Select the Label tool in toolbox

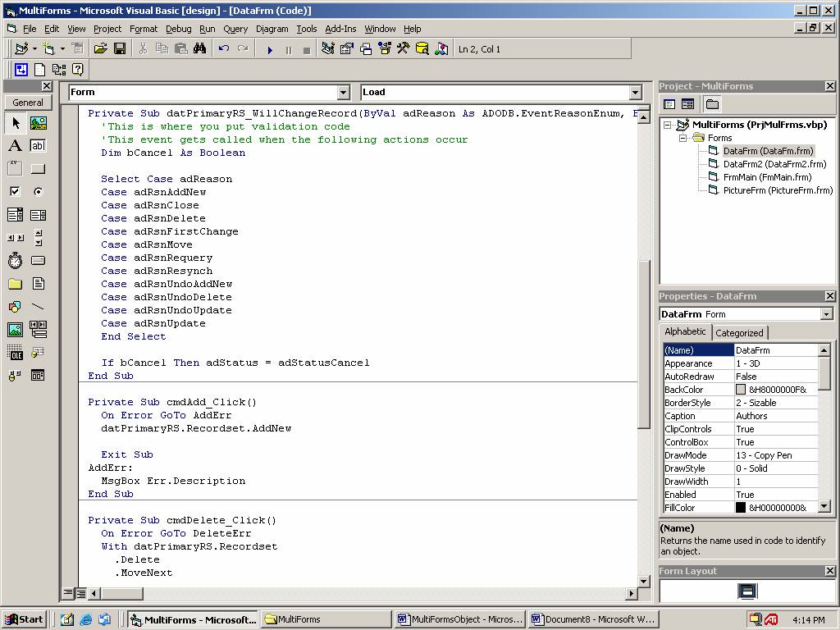15,146
